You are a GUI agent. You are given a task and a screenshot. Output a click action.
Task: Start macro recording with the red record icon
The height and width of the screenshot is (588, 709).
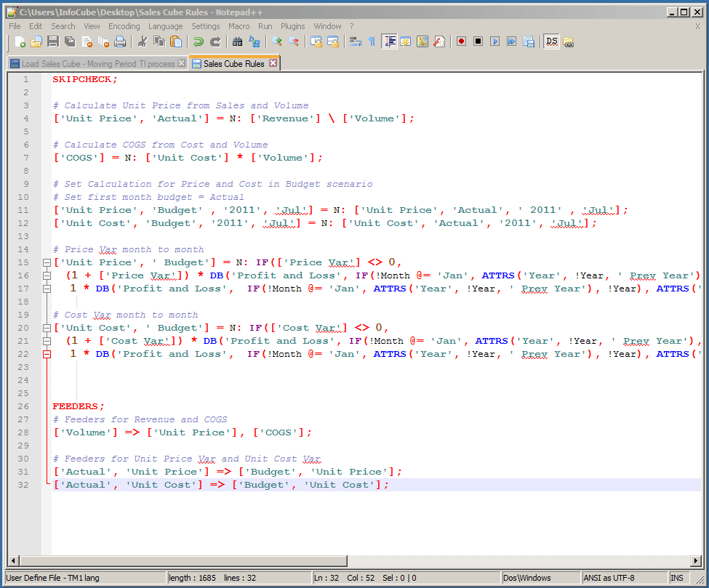pyautogui.click(x=461, y=42)
